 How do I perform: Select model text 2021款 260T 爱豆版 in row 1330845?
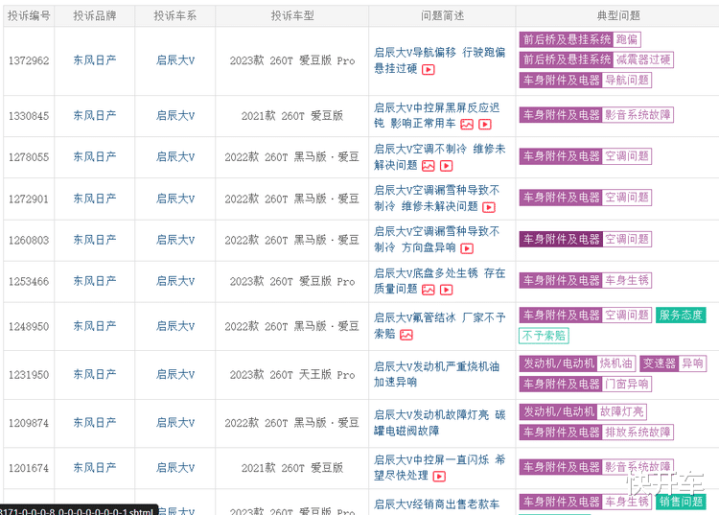[292, 116]
